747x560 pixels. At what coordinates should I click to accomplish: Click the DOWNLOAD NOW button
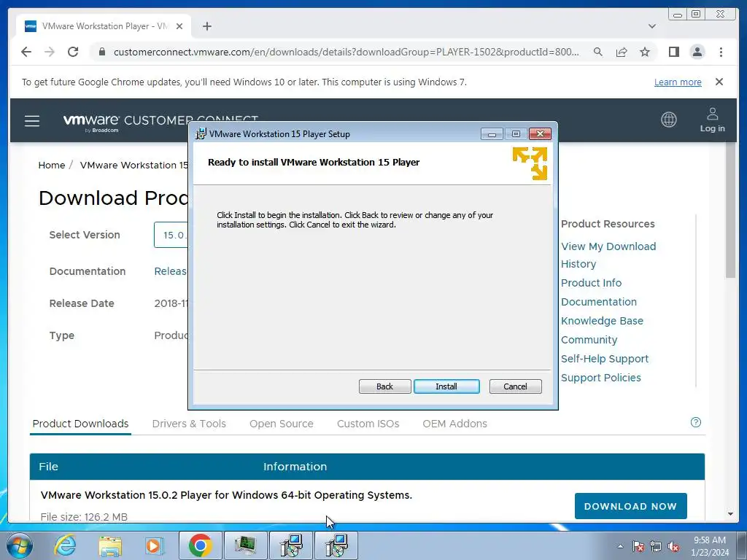[x=631, y=506]
